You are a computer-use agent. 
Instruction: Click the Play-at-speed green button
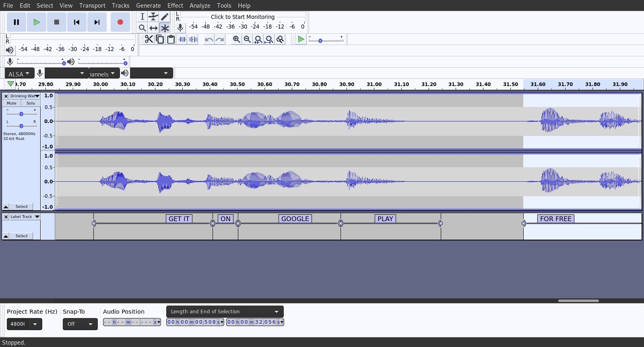pos(301,39)
